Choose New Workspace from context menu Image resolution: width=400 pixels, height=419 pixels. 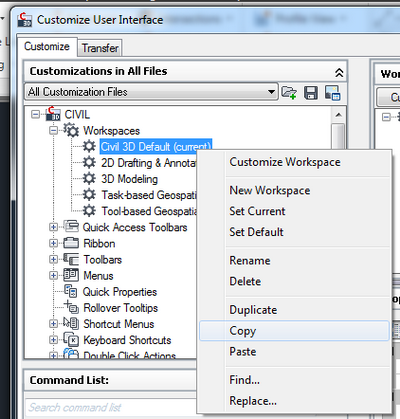[x=294, y=190]
